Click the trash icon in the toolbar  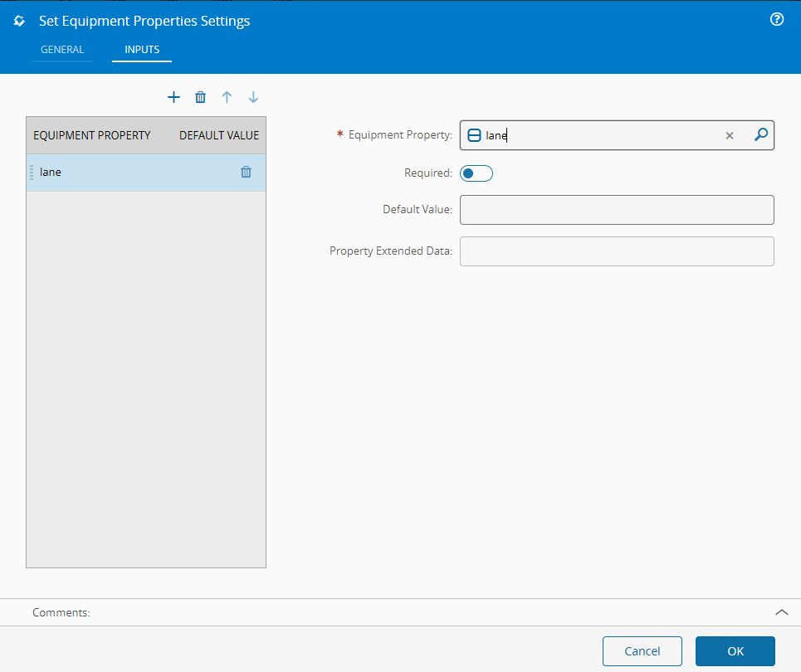tap(200, 97)
